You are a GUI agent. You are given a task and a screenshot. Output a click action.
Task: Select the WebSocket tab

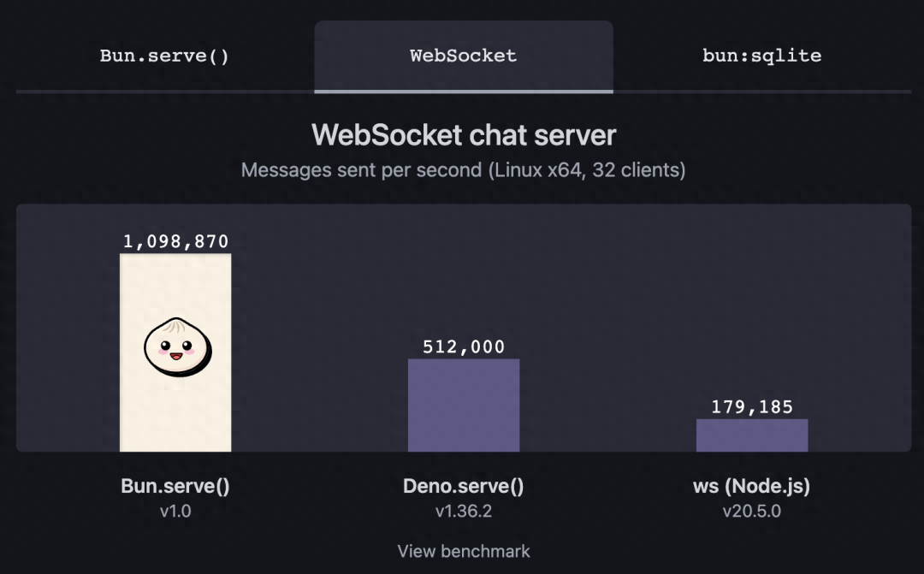[464, 56]
